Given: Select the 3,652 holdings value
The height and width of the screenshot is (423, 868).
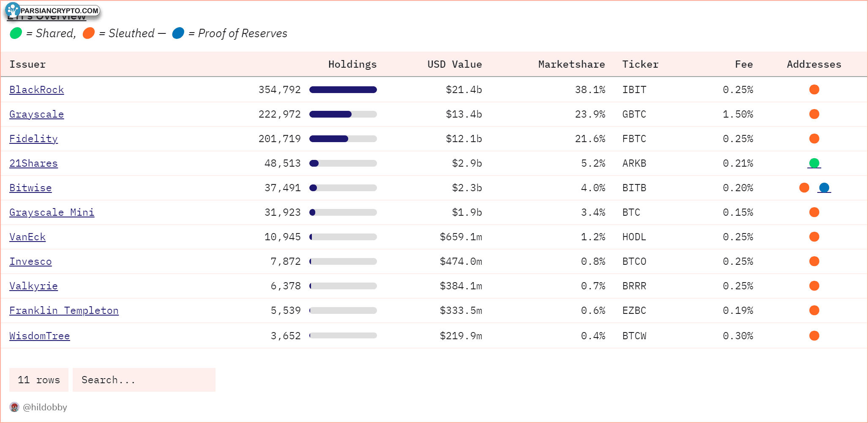Looking at the screenshot, I should tap(286, 336).
